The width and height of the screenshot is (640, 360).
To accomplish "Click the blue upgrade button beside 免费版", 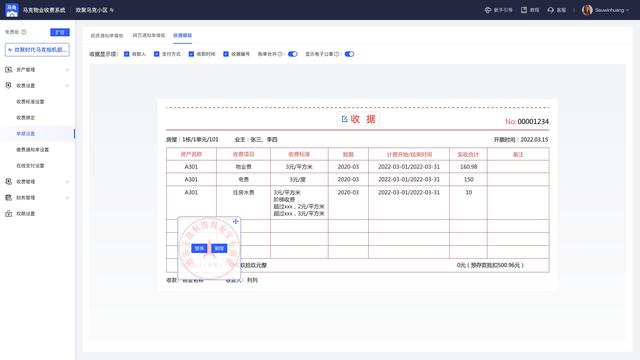I will (x=60, y=32).
